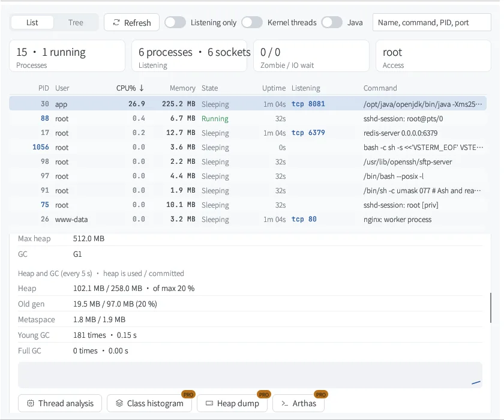Sort by the Listening column header
This screenshot has height=420, width=504.
coord(305,88)
